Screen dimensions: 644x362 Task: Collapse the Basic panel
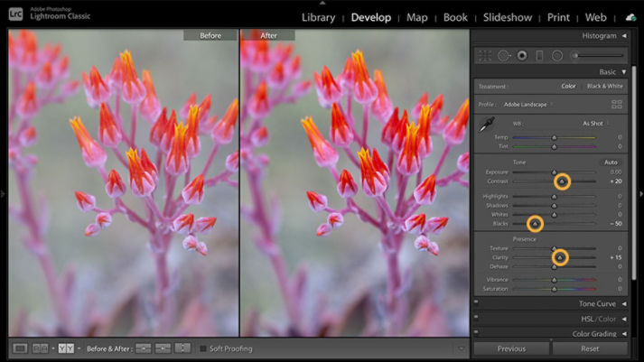pos(624,72)
